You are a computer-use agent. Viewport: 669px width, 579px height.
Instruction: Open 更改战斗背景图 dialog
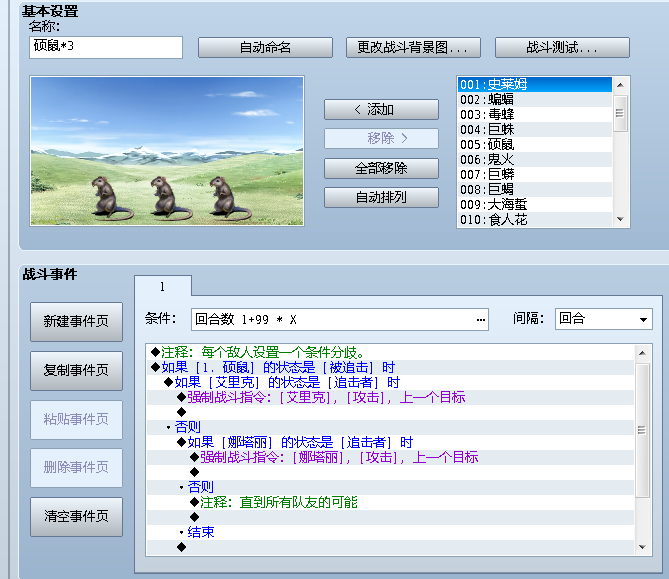pyautogui.click(x=413, y=47)
